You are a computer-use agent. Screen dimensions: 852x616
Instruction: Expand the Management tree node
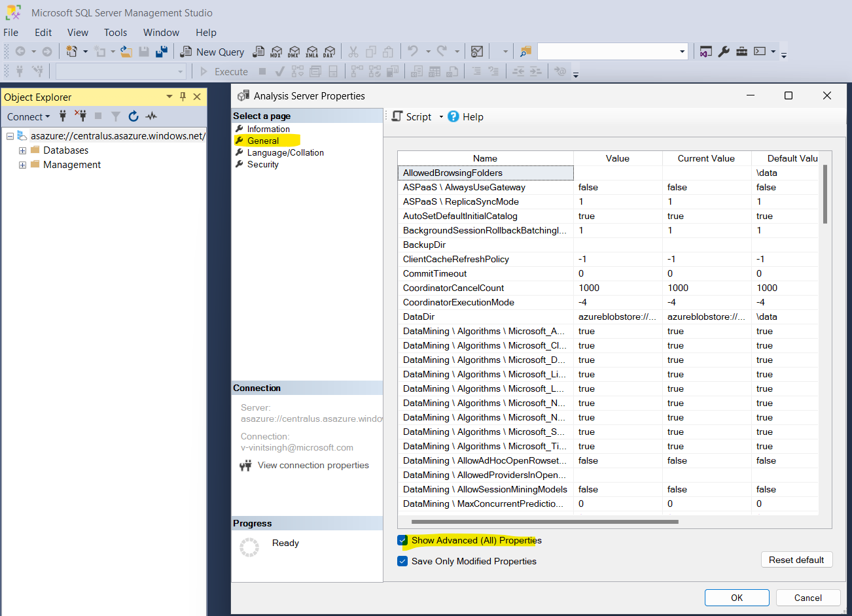pos(22,165)
